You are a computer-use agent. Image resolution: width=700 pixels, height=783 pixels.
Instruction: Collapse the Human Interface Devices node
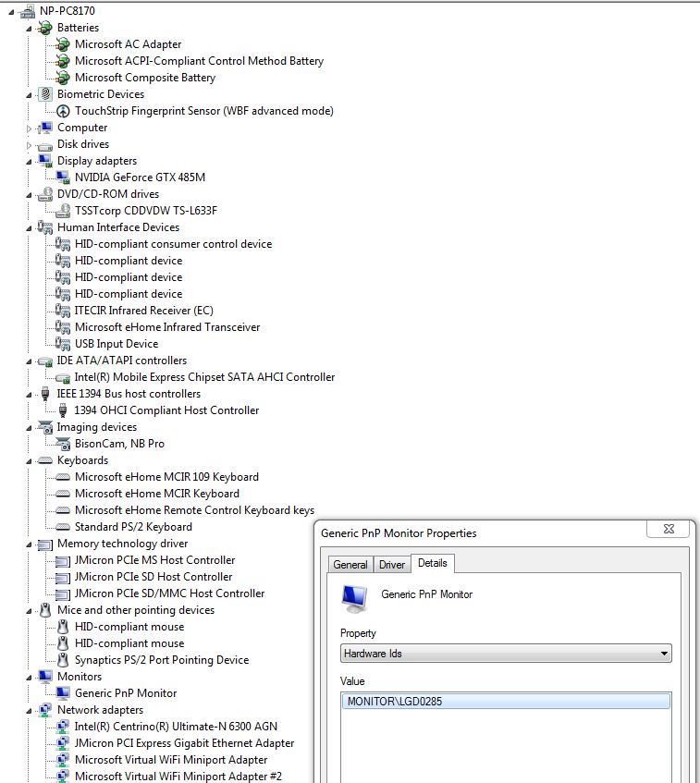pyautogui.click(x=29, y=228)
